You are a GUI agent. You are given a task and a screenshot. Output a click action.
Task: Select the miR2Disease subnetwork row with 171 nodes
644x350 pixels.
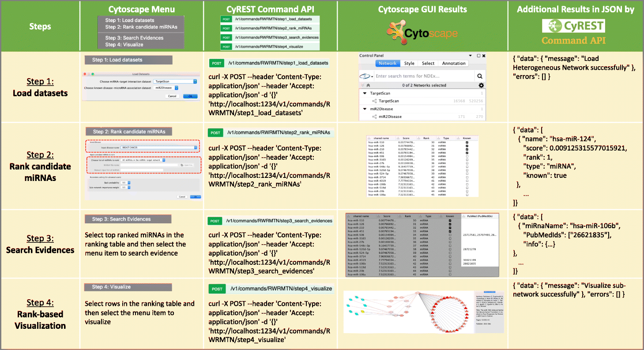click(423, 117)
